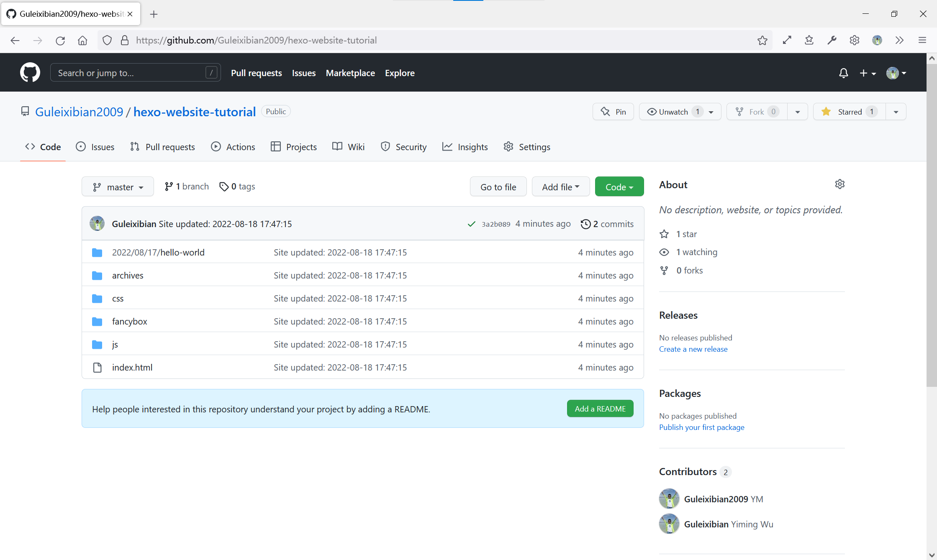Open the green Code dropdown

(619, 187)
